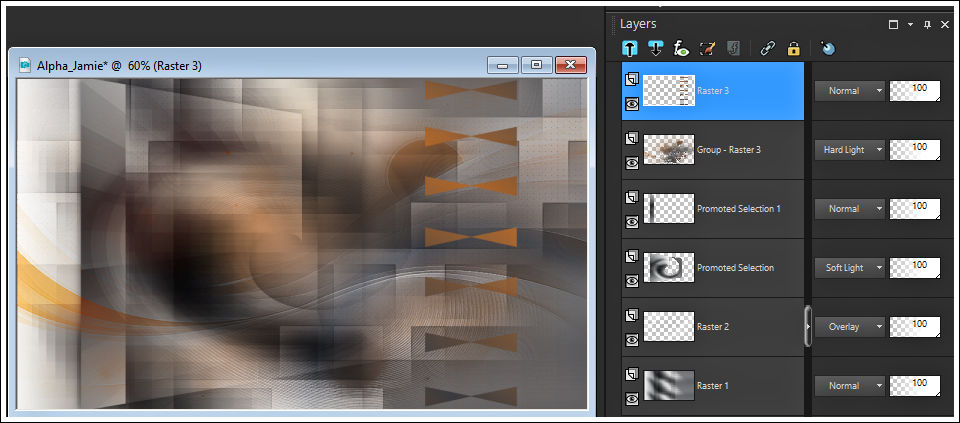Click Raster 2 opacity slider
This screenshot has height=423, width=960.
coord(915,327)
